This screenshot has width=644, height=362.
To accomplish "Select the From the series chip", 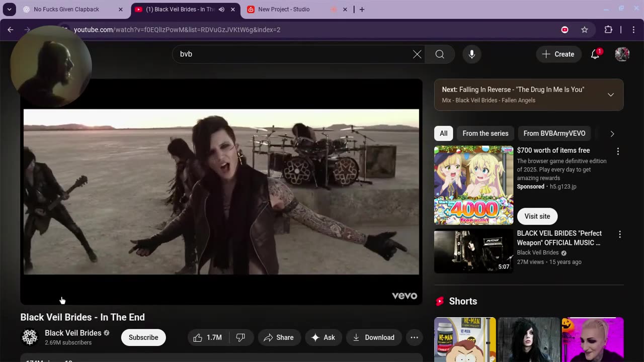I will point(486,133).
